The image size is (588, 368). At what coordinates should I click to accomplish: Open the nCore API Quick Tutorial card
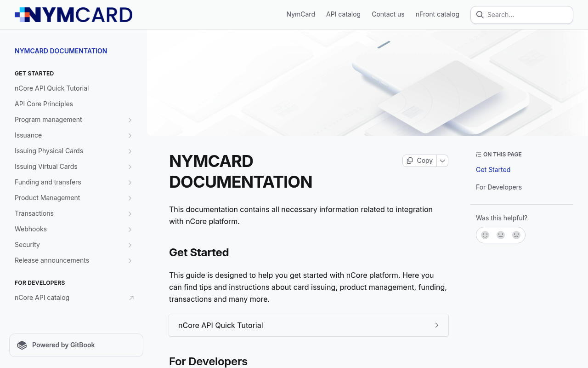tap(309, 325)
